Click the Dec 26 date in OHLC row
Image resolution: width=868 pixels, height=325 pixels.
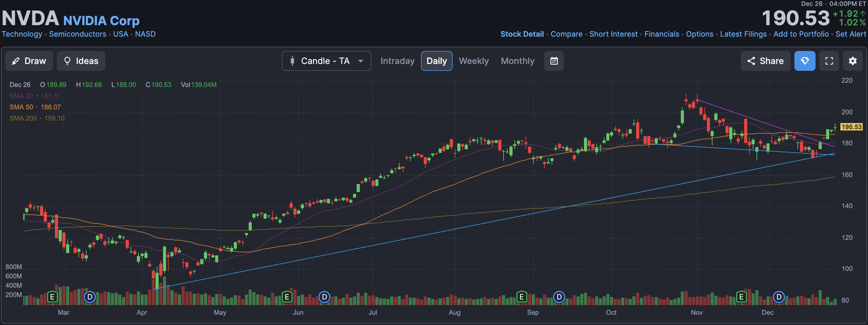pyautogui.click(x=20, y=85)
